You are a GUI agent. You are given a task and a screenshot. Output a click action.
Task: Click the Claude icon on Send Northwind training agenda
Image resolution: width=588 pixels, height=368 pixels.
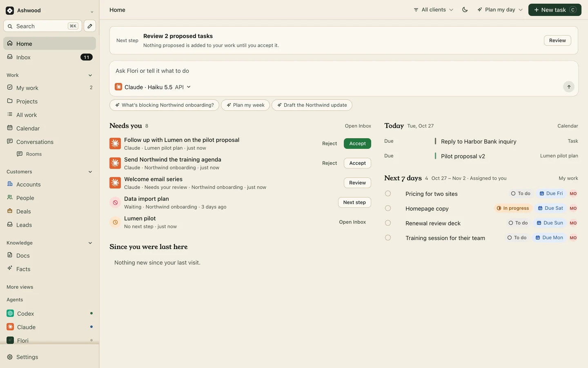tap(115, 163)
